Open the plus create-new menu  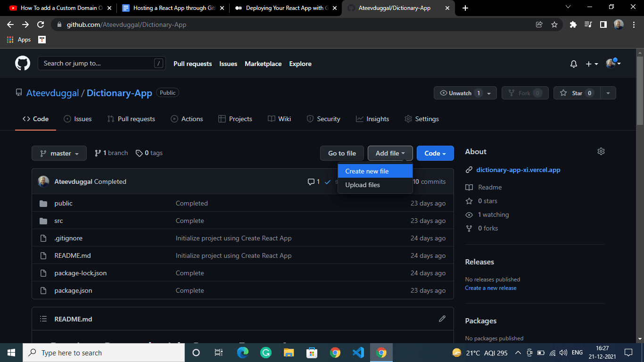592,64
